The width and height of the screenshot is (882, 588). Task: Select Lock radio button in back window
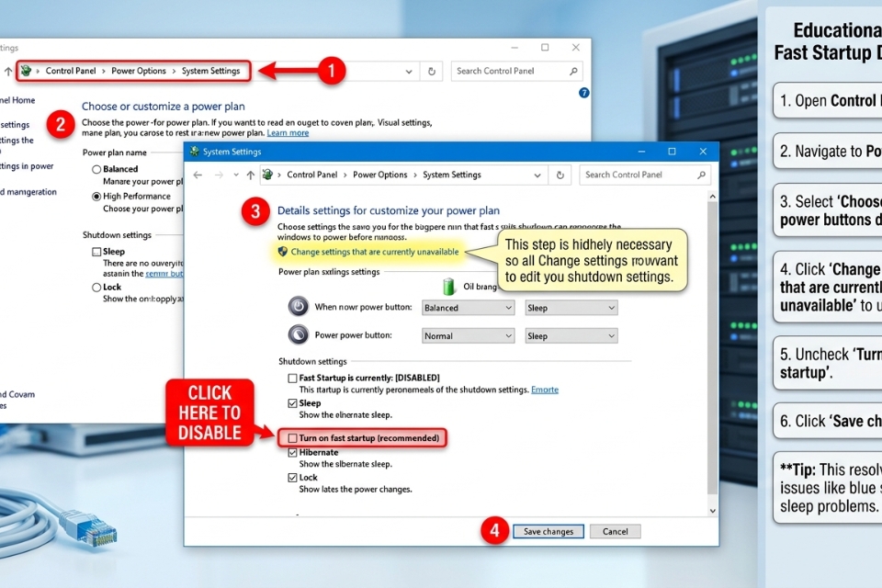coord(96,287)
